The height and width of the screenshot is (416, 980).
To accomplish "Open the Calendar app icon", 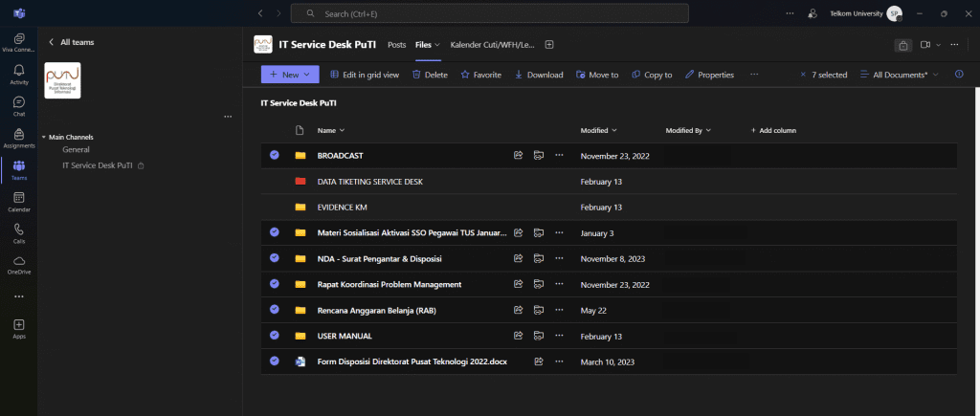I will click(19, 201).
